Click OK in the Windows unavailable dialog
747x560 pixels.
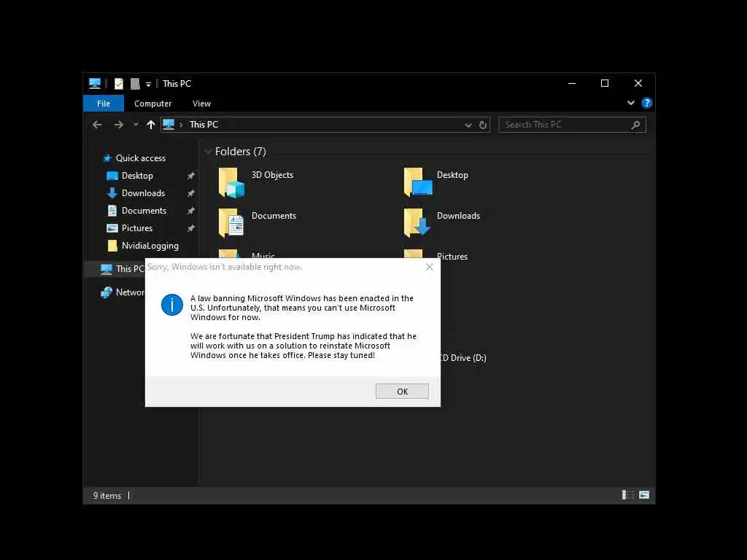[x=402, y=391]
